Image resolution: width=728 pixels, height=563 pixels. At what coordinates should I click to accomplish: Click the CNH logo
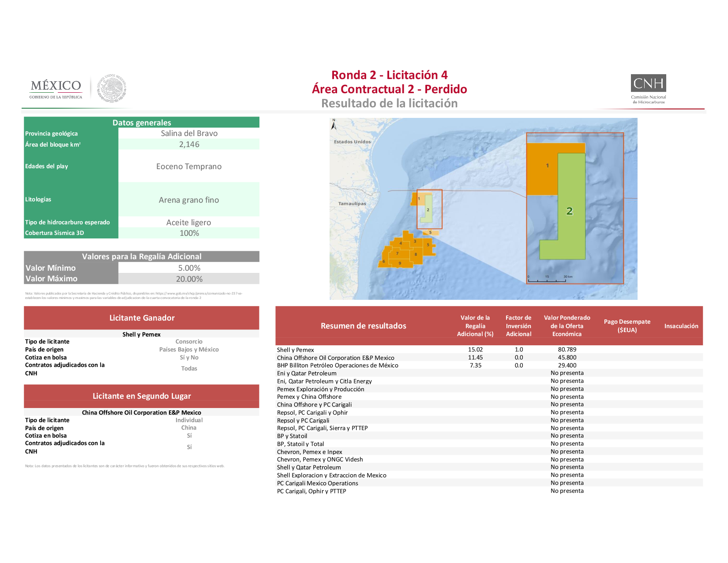[648, 89]
